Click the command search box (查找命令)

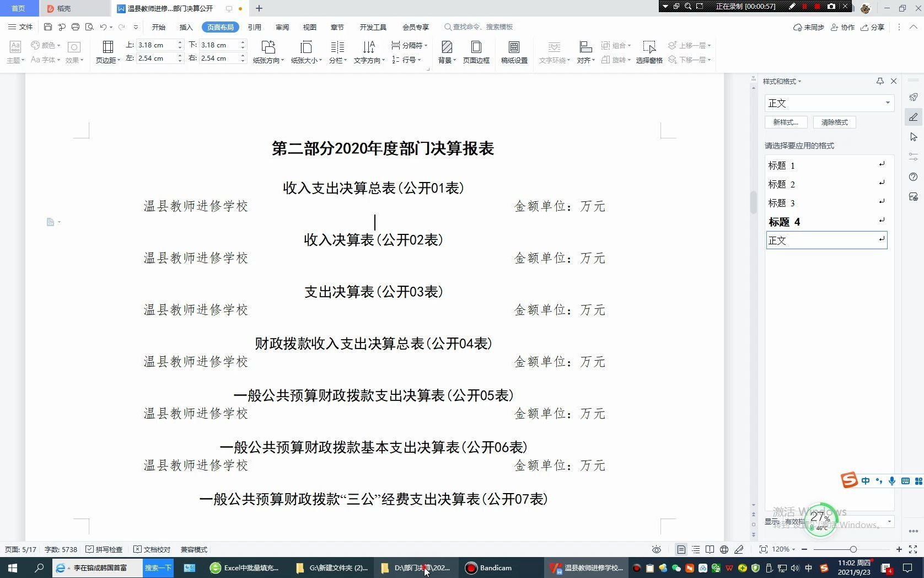tap(479, 27)
